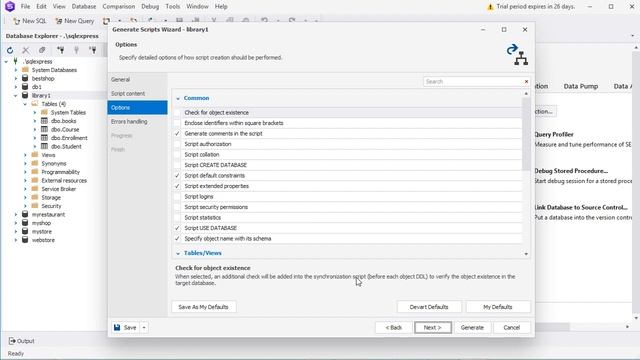The image size is (640, 360).
Task: Click Save As My Defaults button
Action: click(203, 307)
